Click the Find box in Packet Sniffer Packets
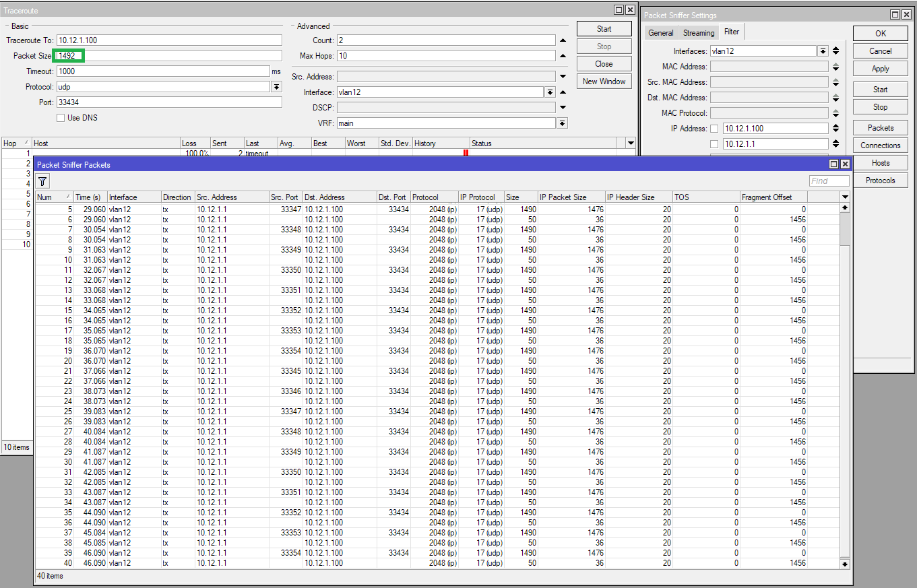The image size is (917, 588). (829, 181)
